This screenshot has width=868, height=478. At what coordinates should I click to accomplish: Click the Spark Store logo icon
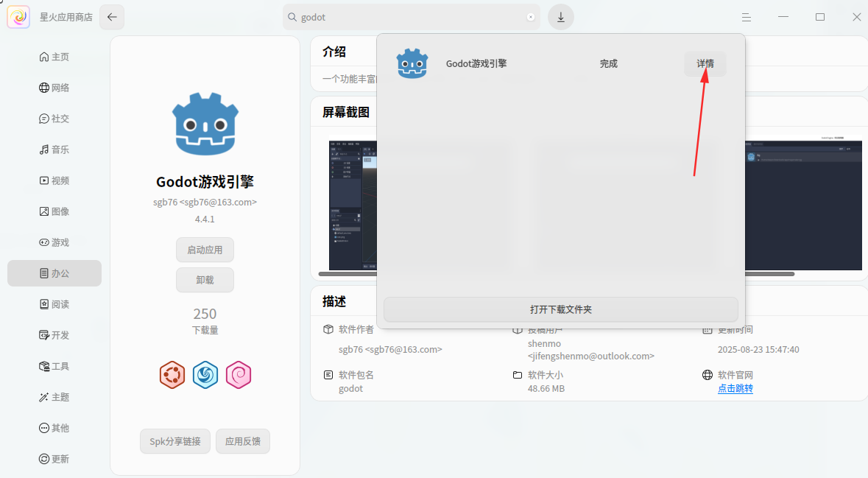point(18,17)
